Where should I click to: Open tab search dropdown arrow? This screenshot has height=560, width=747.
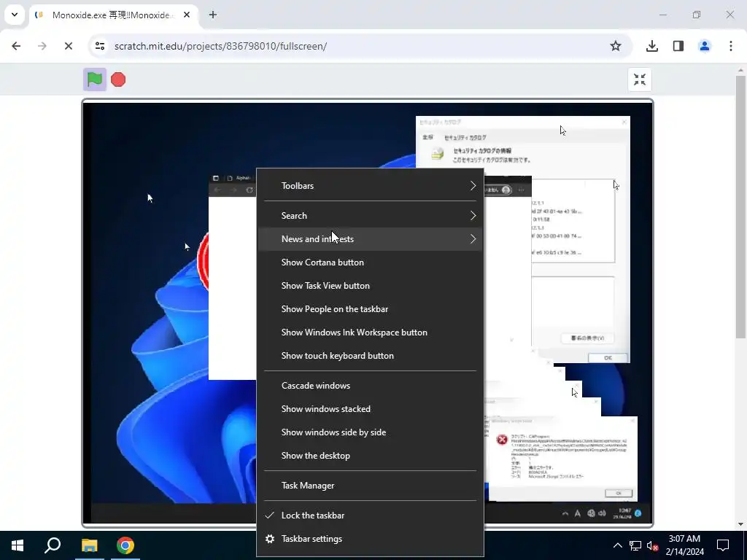click(x=15, y=15)
